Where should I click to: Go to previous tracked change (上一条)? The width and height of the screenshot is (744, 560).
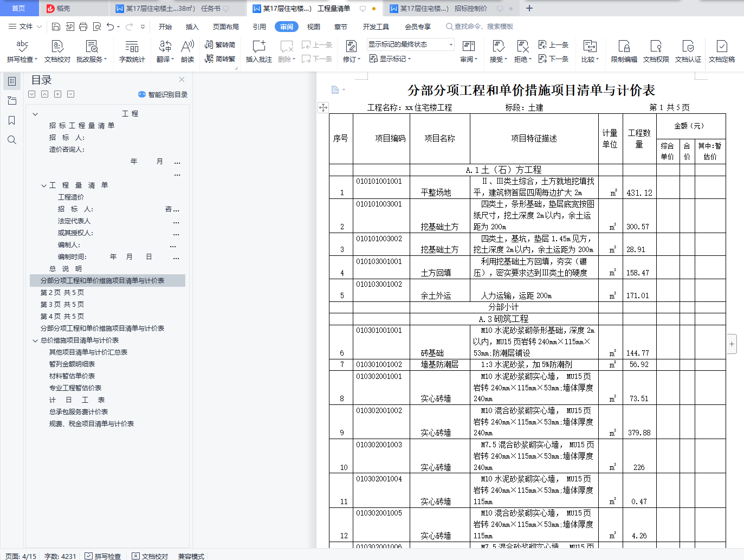554,44
